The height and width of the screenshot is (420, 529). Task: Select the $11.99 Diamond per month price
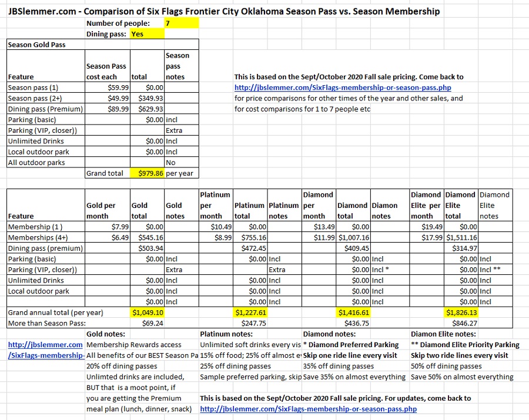(x=319, y=238)
